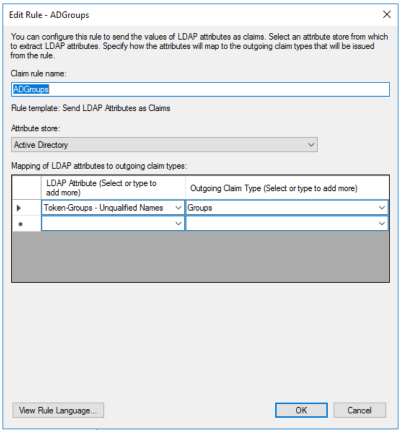Open the empty outgoing claim type dropdown

tap(287, 223)
